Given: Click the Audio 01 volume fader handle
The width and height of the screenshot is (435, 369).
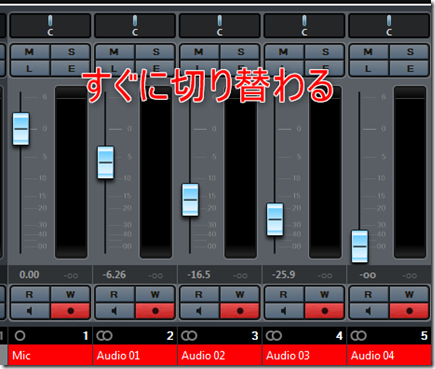Looking at the screenshot, I should coord(106,162).
